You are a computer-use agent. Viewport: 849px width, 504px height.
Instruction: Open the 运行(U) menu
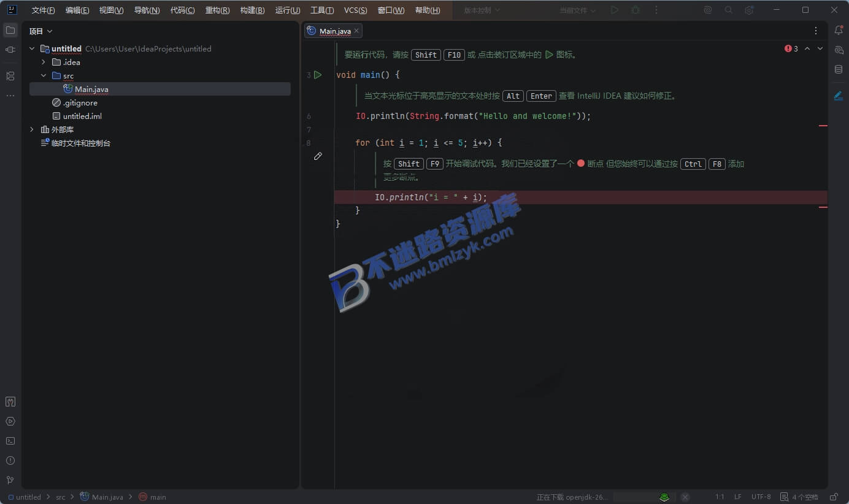click(288, 10)
